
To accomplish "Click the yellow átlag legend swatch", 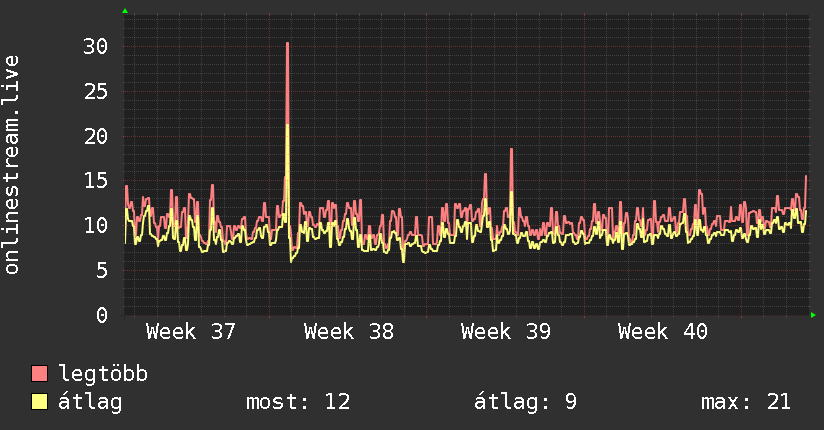I will point(39,401).
